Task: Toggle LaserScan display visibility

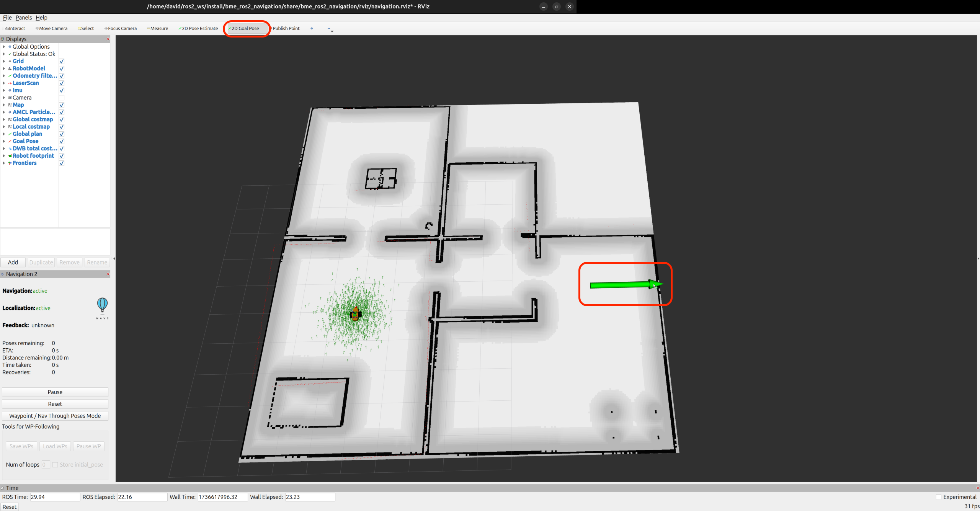Action: 62,83
